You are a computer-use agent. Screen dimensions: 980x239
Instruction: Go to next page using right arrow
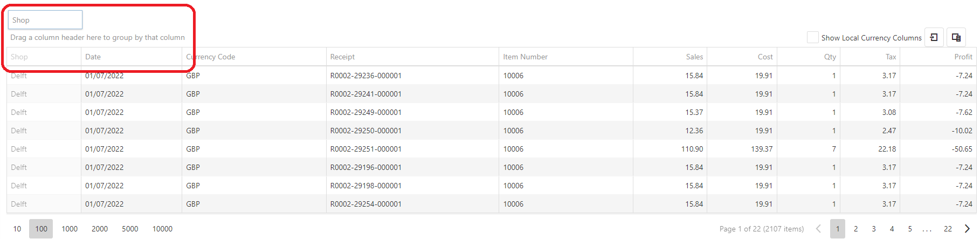pos(967,229)
